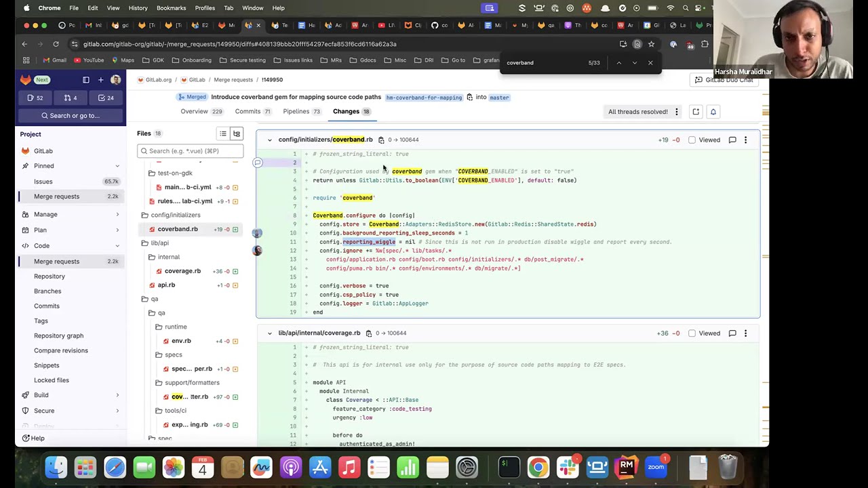Viewport: 868px width, 488px height.
Task: Copy source branch name hm-coverband-for-mapping
Action: (469, 98)
